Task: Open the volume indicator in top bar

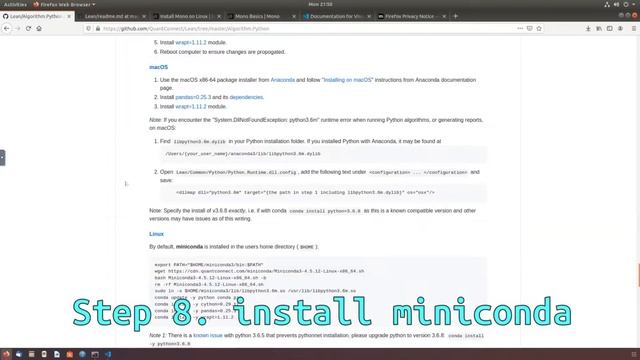Action: coord(616,4)
